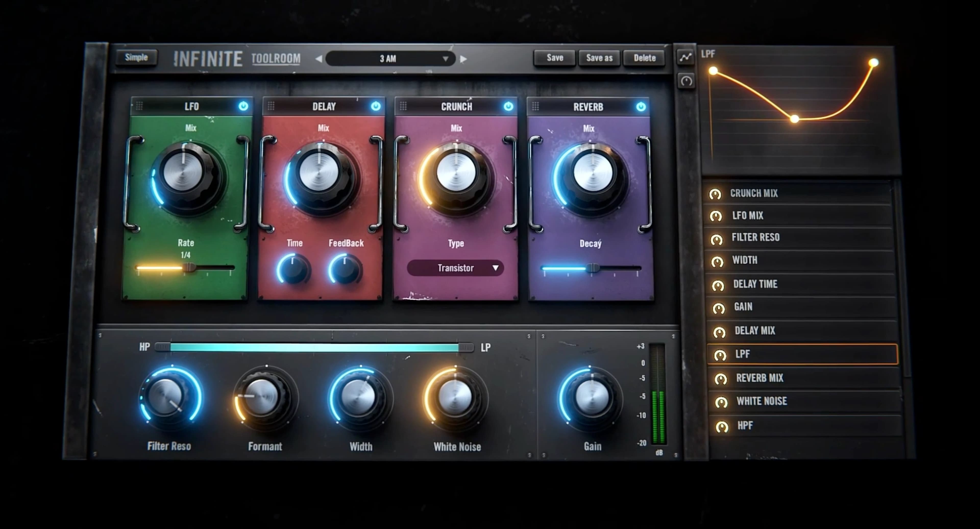Click the first LPF curve point

(713, 71)
